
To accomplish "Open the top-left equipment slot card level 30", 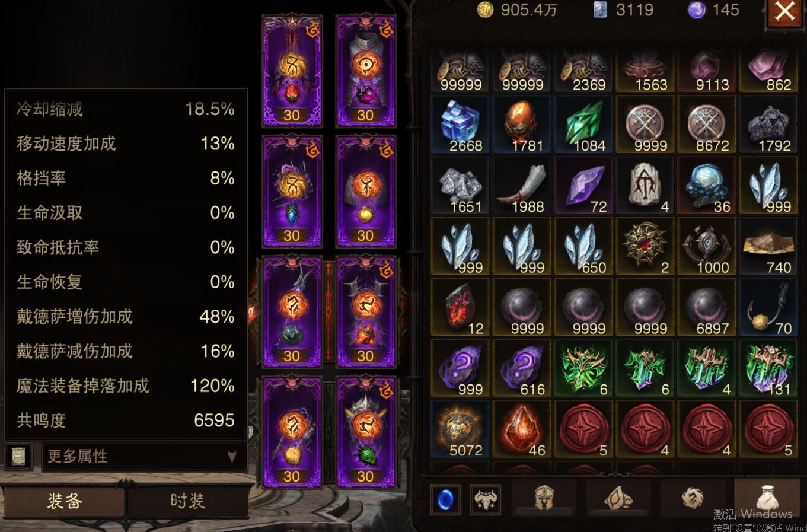I will pyautogui.click(x=292, y=71).
